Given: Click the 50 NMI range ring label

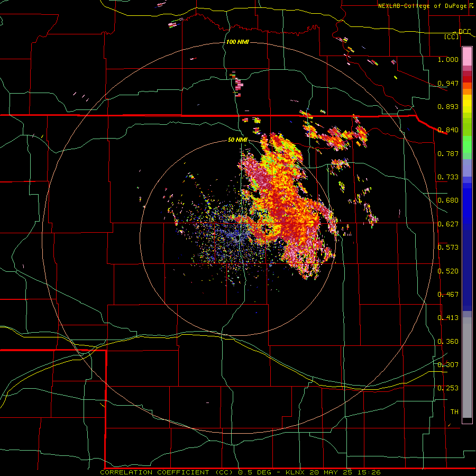Looking at the screenshot, I should click(x=237, y=140).
